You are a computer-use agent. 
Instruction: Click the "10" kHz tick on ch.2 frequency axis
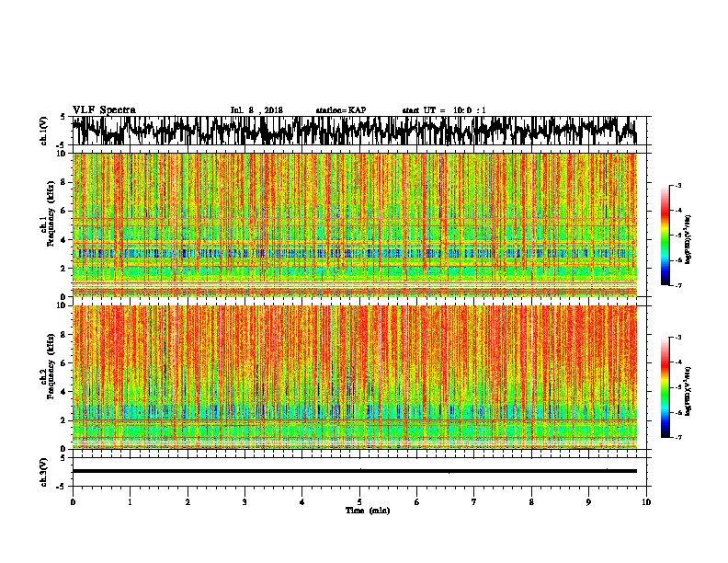(63, 305)
